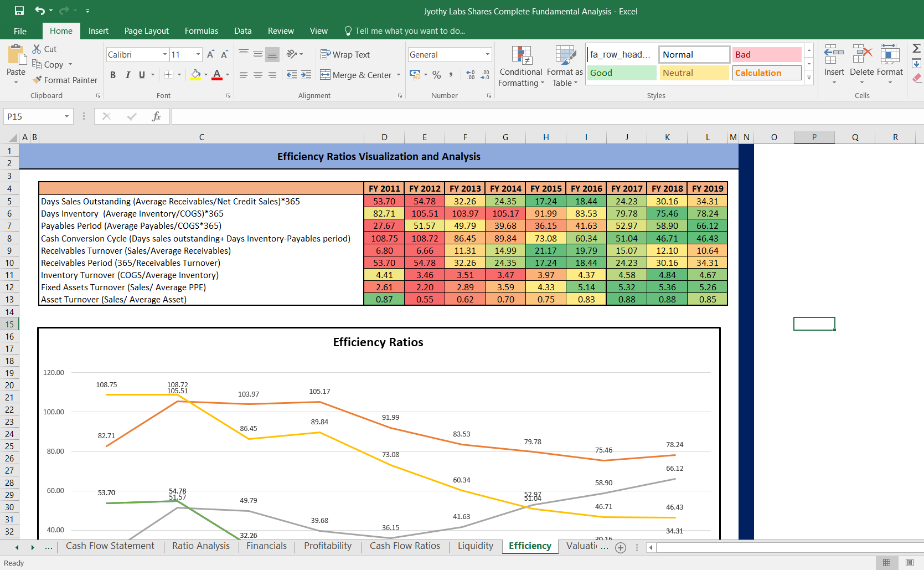Switch to Page Layout view in status bar
The height and width of the screenshot is (570, 924).
[910, 563]
